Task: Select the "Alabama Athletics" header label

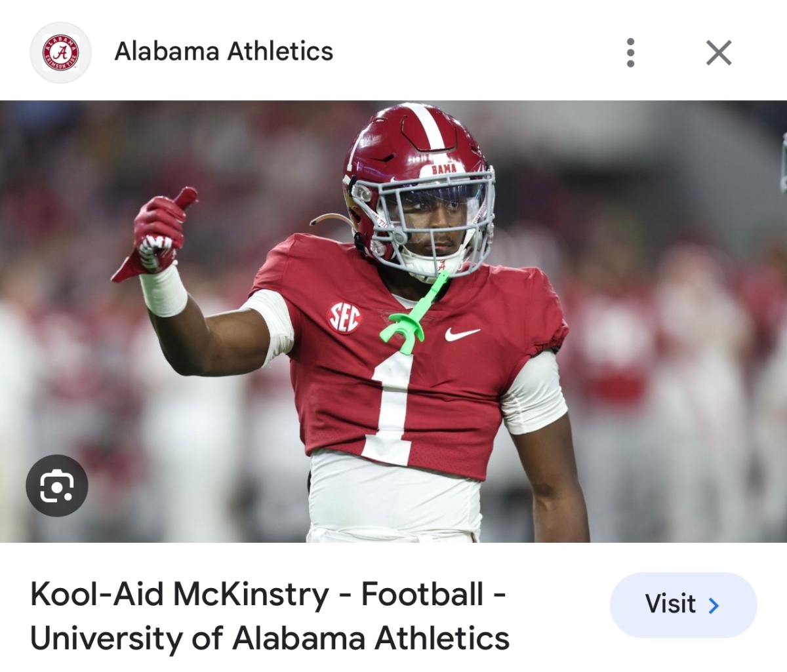Action: pos(224,52)
